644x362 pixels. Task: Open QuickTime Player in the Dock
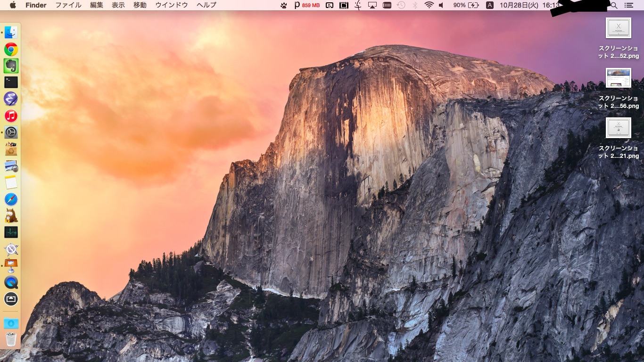click(11, 282)
